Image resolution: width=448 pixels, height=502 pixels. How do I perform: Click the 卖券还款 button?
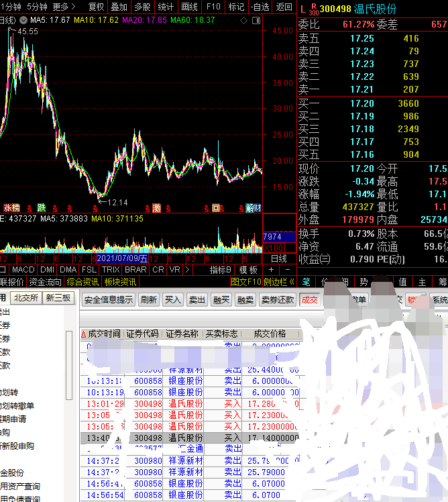pyautogui.click(x=278, y=300)
